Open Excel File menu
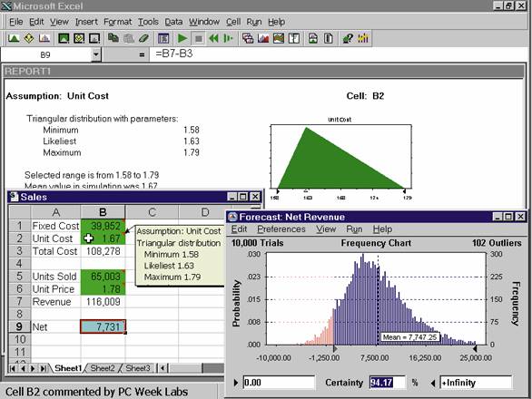 tap(16, 22)
